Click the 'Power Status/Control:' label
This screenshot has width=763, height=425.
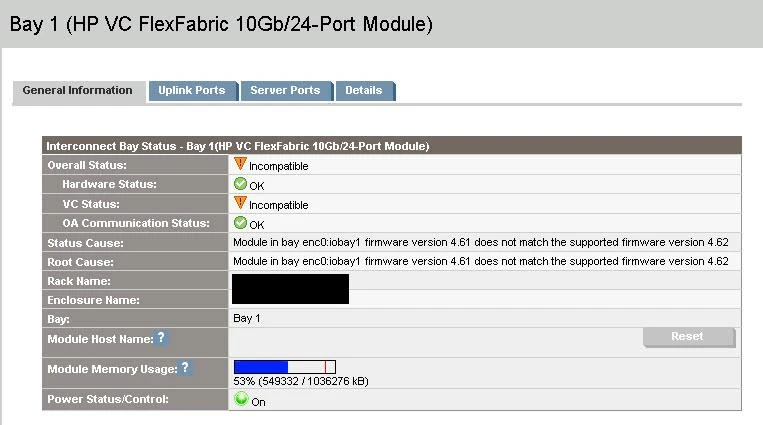coord(108,399)
